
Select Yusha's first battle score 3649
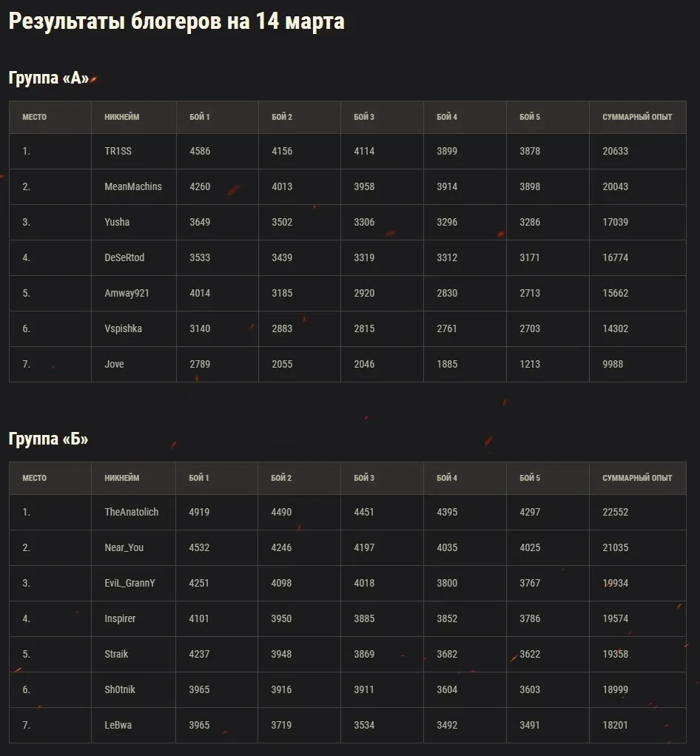click(200, 222)
